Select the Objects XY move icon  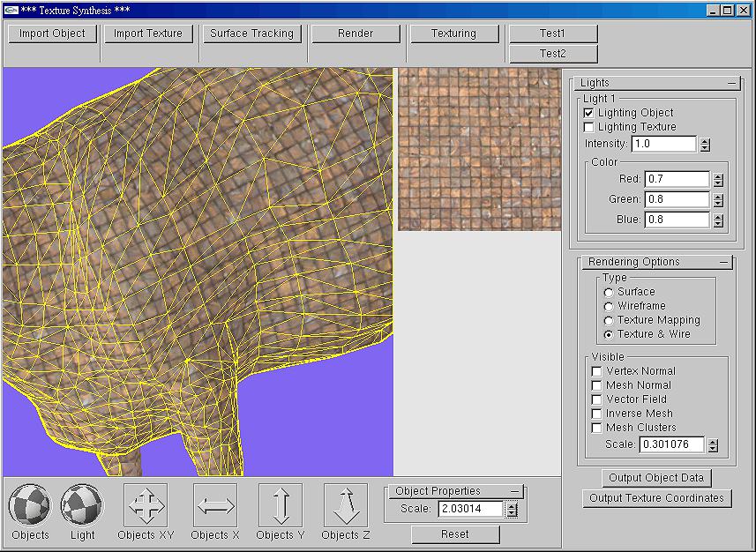click(x=146, y=505)
